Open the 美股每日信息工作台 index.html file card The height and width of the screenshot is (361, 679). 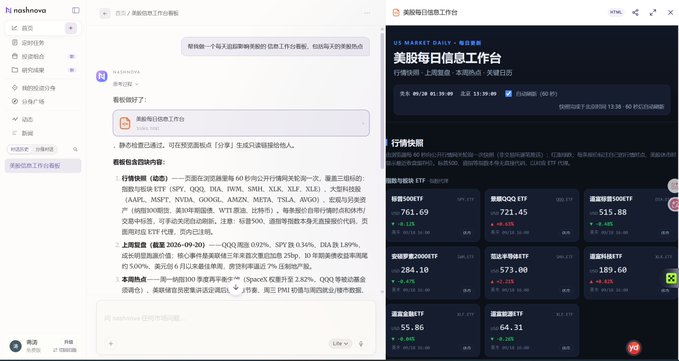click(241, 123)
